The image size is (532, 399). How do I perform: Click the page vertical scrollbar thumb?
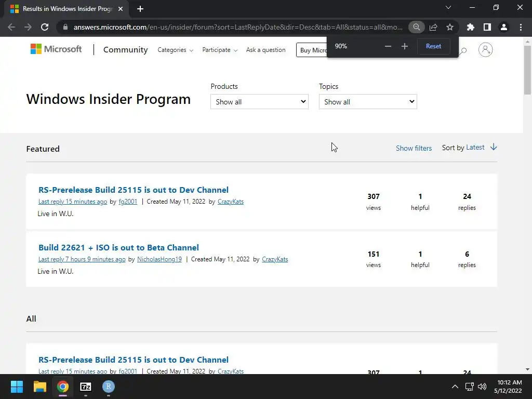tap(527, 70)
